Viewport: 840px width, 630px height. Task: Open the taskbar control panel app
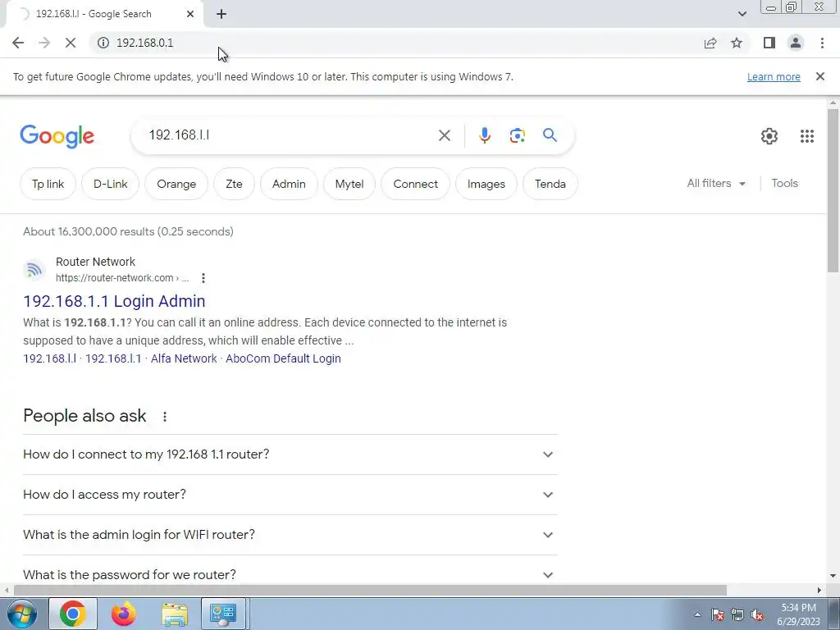click(x=223, y=614)
